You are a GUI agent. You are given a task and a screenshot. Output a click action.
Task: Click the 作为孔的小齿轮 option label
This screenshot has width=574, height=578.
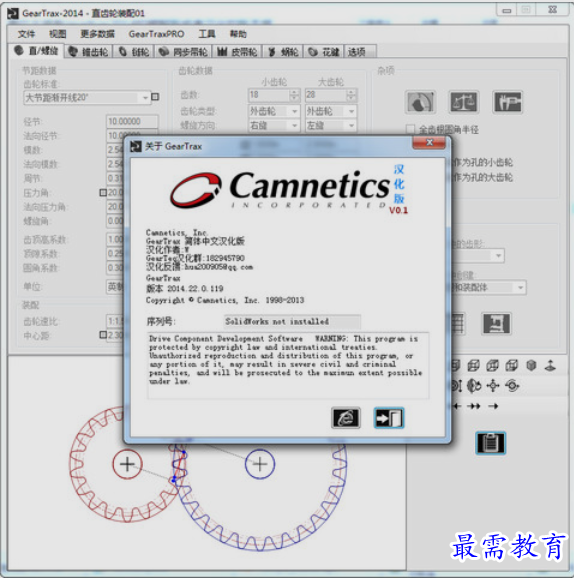point(483,163)
